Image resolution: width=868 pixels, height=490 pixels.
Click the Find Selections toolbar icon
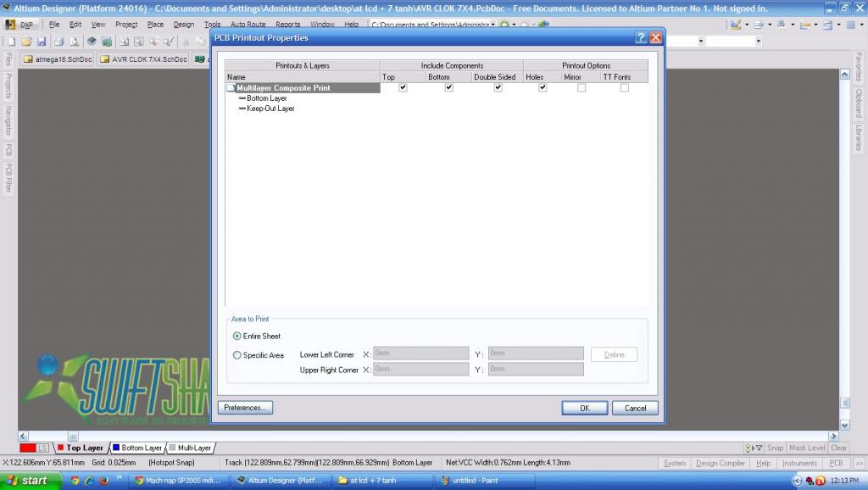point(782,25)
